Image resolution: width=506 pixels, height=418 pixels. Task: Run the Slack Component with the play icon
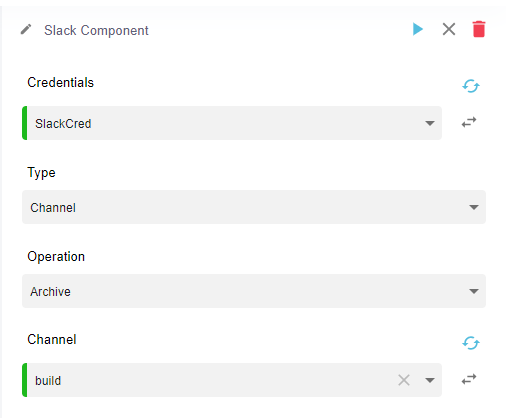[418, 29]
